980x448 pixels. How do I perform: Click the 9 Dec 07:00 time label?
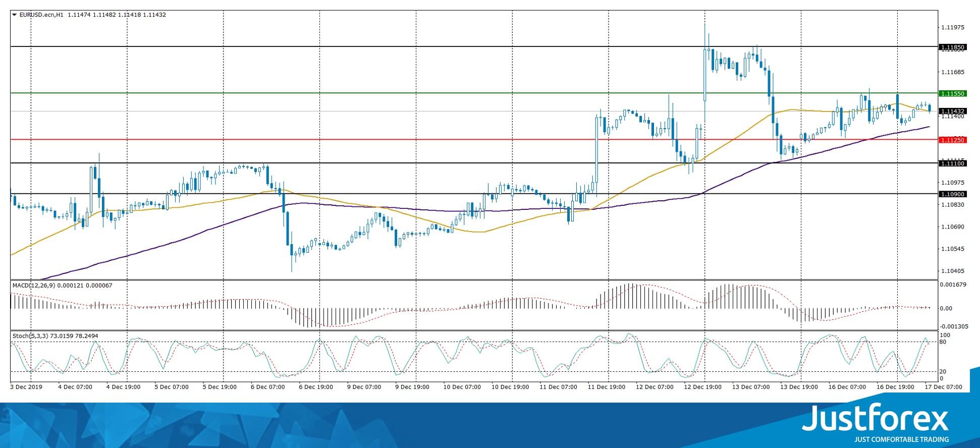364,387
